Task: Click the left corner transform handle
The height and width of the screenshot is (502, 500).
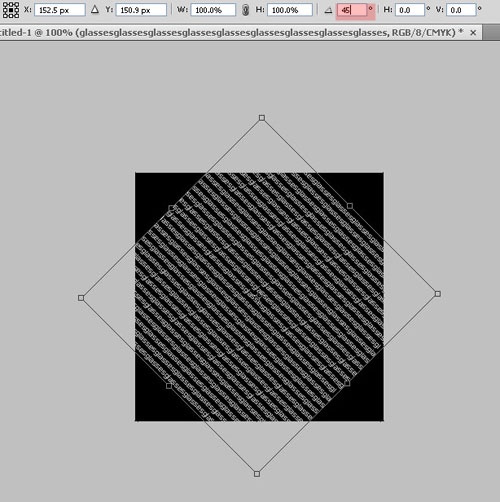Action: [x=81, y=298]
